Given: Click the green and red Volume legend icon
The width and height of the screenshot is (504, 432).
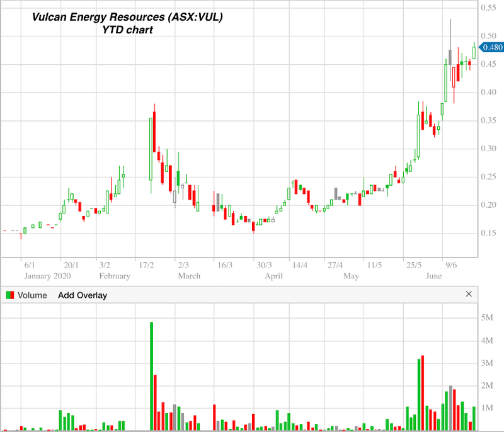Looking at the screenshot, I should point(10,295).
